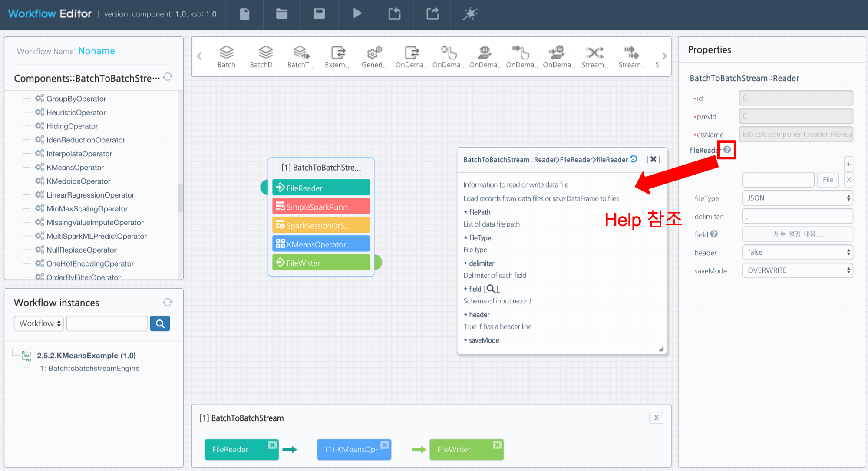
Task: Select the BatchD.. engine icon
Action: pos(264,57)
